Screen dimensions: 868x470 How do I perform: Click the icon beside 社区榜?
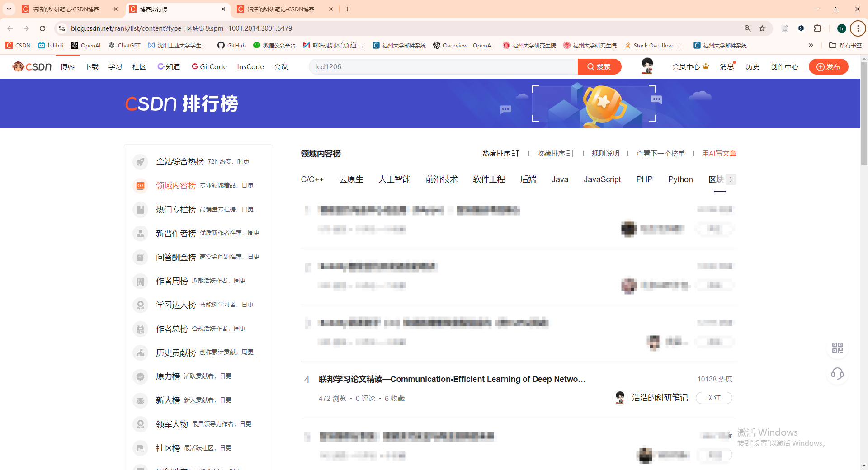coord(141,448)
